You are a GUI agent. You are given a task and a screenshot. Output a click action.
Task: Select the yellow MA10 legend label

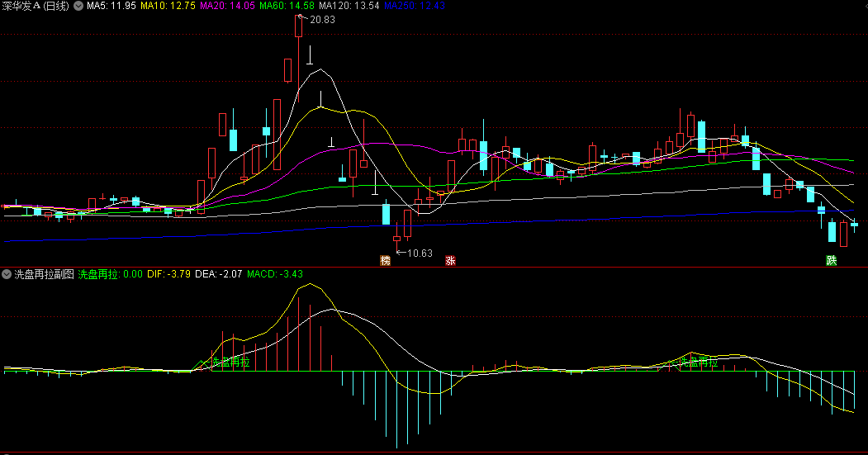pyautogui.click(x=168, y=6)
